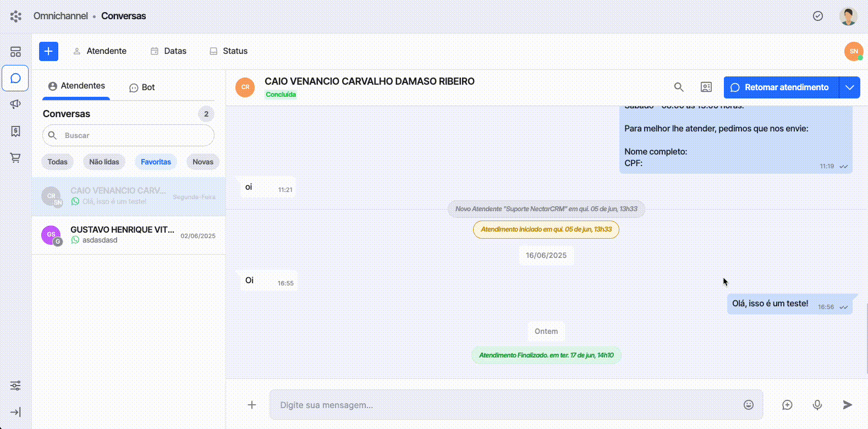Viewport: 868px width, 429px height.
Task: Open the contact card icon
Action: [x=706, y=87]
